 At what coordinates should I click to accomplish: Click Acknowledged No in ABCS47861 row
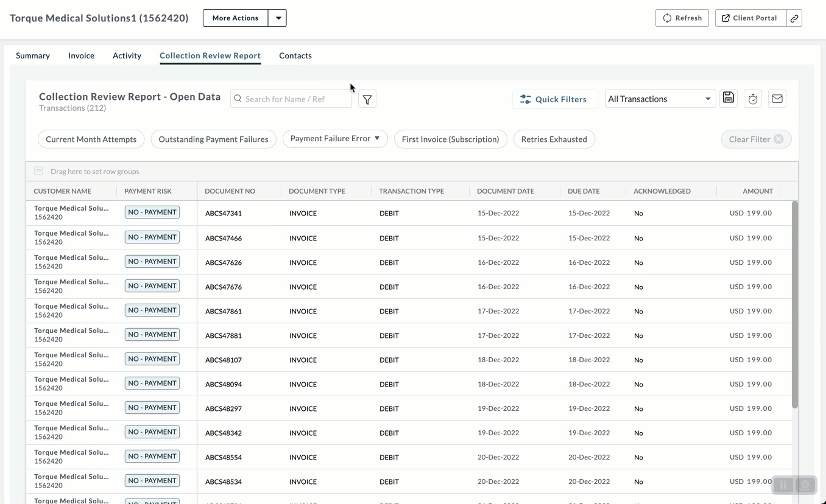click(638, 311)
